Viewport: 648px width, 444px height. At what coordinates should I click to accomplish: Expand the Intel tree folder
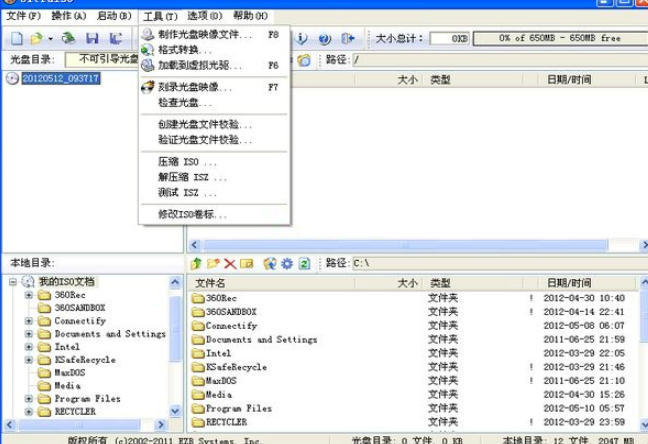(x=29, y=347)
